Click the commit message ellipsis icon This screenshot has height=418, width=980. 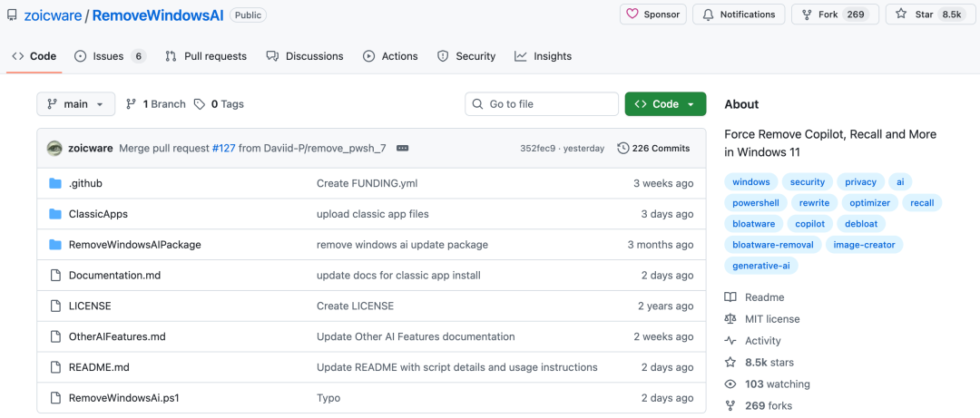[x=403, y=148]
